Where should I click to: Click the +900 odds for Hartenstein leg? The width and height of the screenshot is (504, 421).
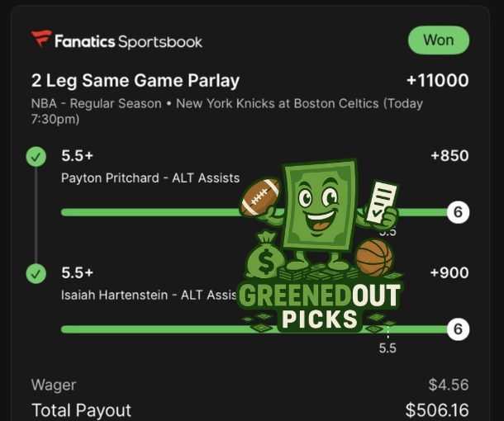click(449, 273)
